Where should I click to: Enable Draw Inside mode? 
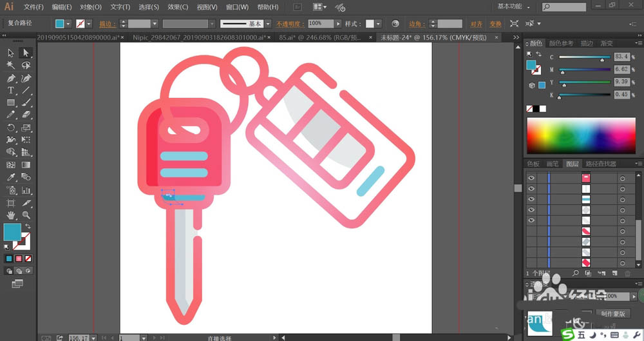click(28, 271)
